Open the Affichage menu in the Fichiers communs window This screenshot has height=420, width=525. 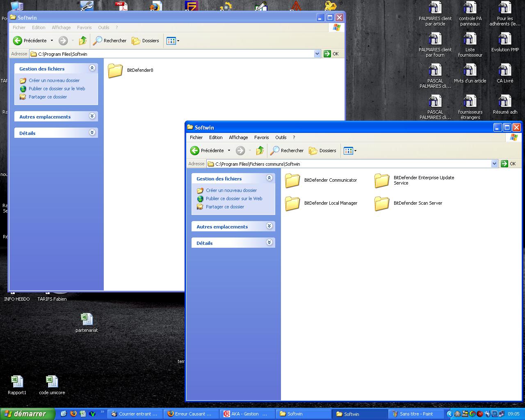pyautogui.click(x=238, y=137)
